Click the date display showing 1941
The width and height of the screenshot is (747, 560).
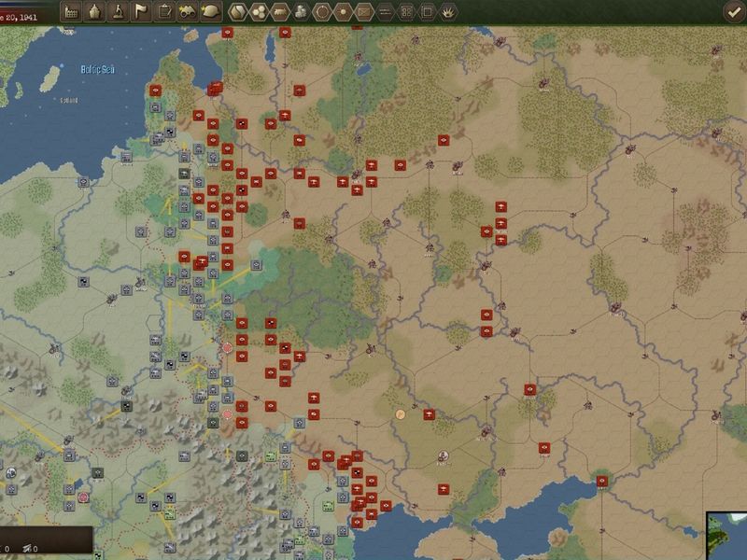(19, 18)
